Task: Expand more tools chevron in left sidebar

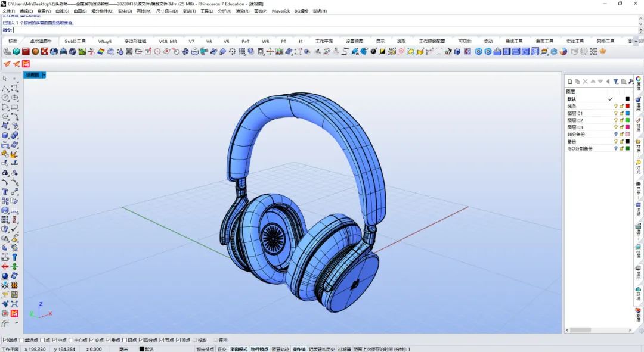Action: tap(17, 323)
